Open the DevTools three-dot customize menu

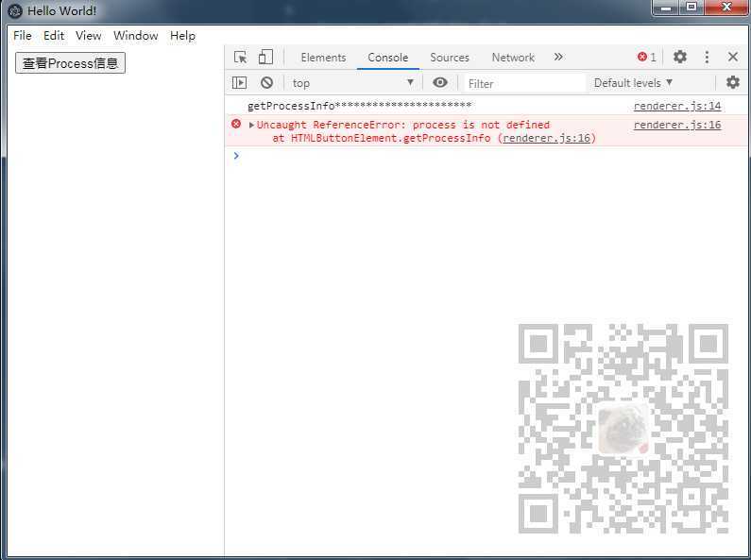click(x=707, y=57)
